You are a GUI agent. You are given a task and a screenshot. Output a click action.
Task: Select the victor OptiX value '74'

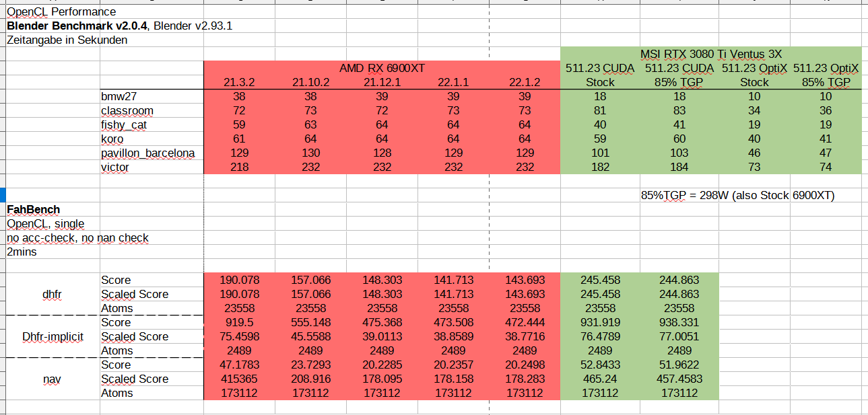(826, 167)
